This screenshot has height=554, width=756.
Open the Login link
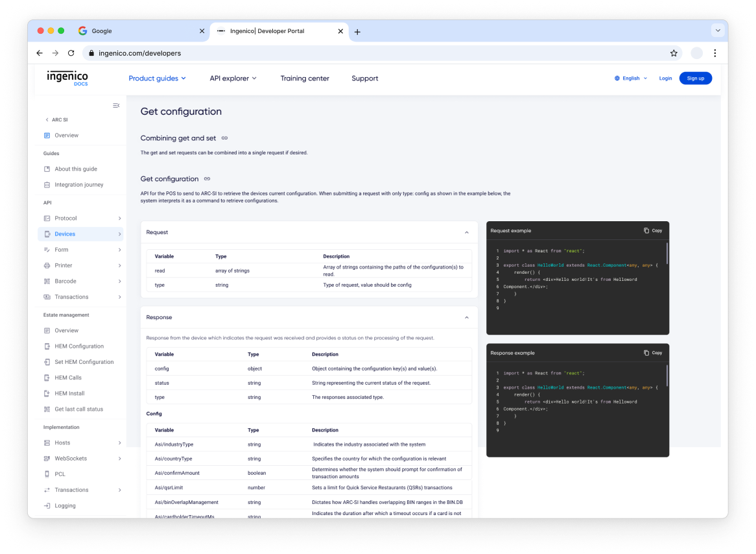tap(665, 78)
